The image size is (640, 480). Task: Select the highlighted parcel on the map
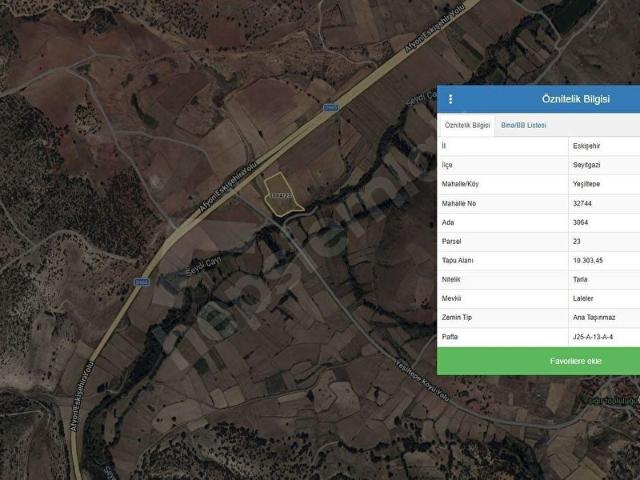(282, 194)
